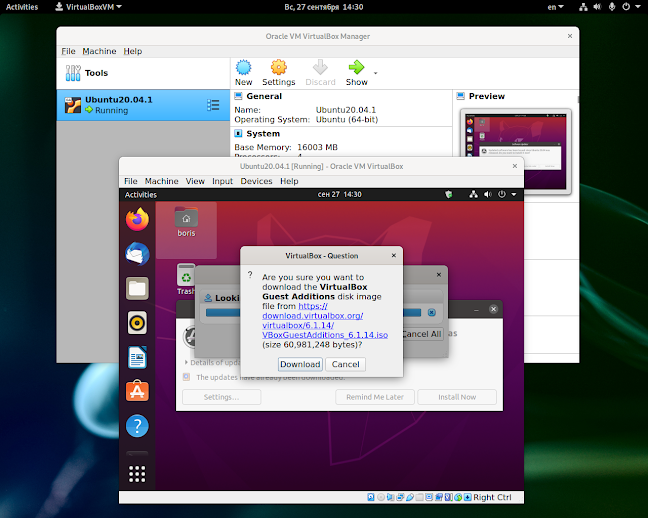Screen dimensions: 648x518
Task: Open LibreOffice Writer from the guest dock
Action: coord(137,357)
